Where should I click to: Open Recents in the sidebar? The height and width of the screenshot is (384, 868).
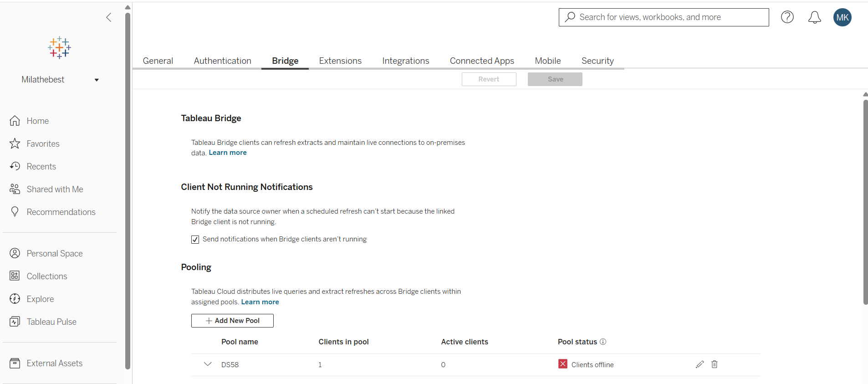coord(41,166)
